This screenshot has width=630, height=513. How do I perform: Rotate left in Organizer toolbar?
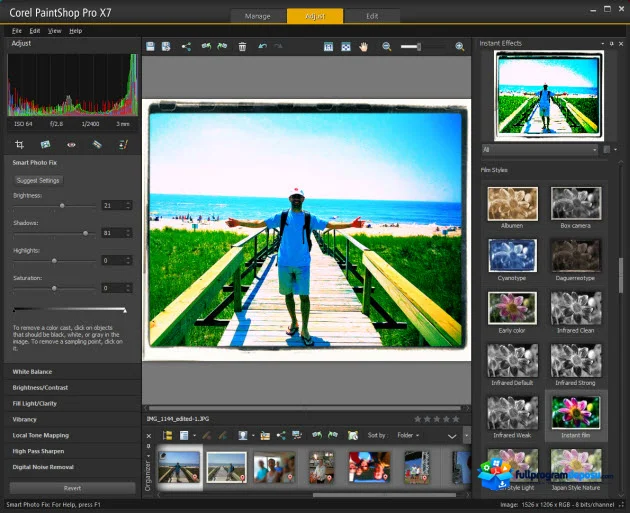(317, 435)
